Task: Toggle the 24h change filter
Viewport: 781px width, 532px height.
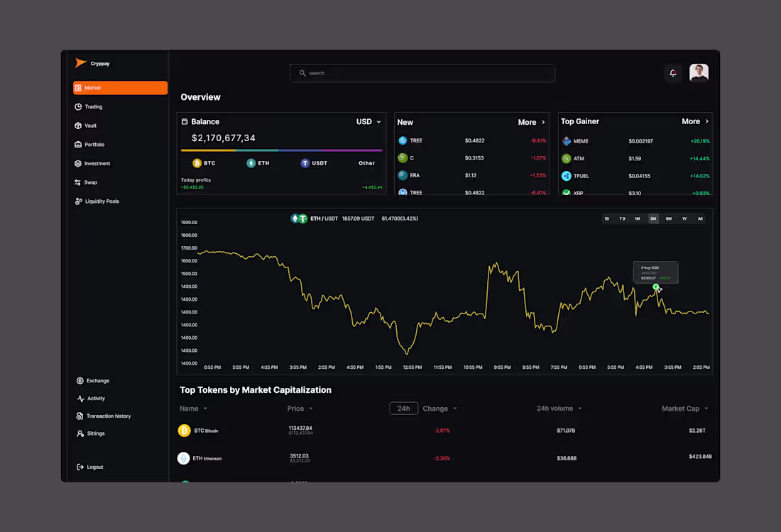Action: pyautogui.click(x=403, y=409)
